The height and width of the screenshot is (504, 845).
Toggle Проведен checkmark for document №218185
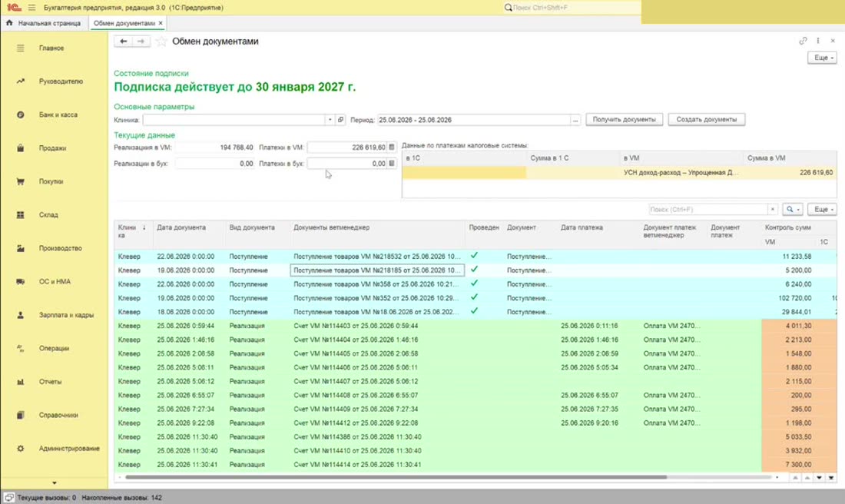(474, 270)
